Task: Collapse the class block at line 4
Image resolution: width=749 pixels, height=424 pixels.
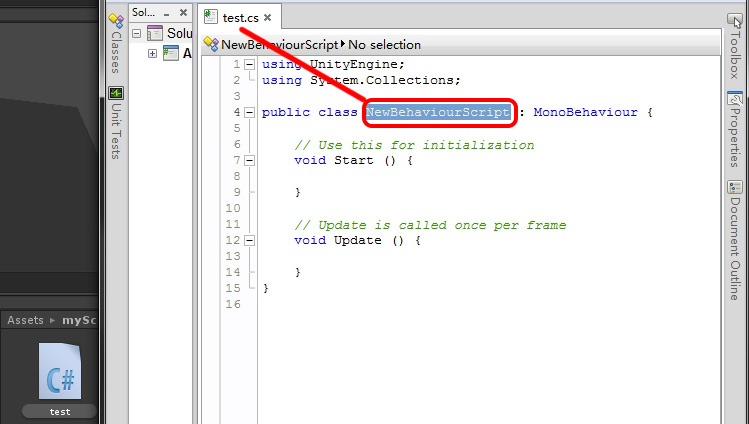Action: click(249, 112)
